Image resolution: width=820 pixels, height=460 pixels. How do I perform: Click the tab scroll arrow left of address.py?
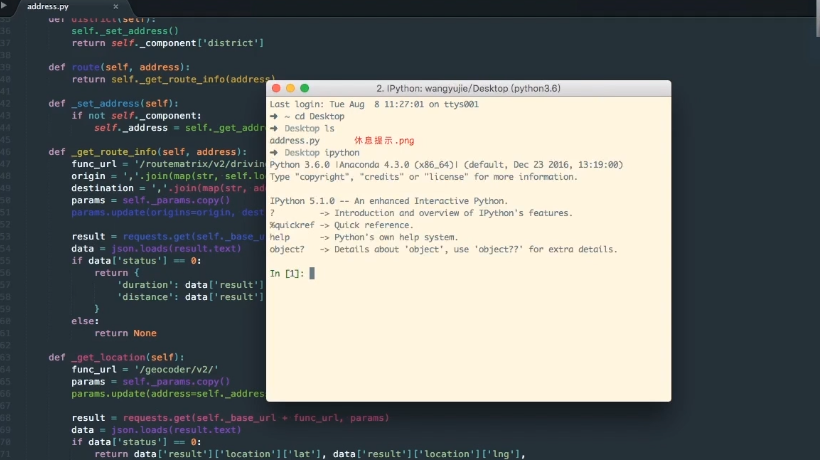click(4, 6)
